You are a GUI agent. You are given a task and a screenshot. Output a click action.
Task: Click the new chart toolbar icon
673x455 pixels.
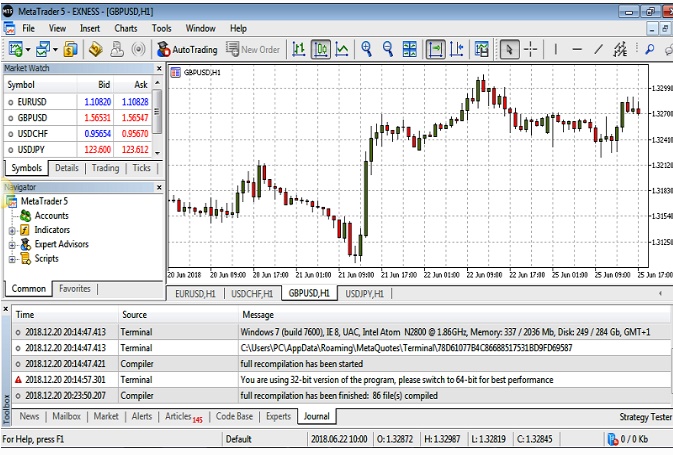(15, 49)
